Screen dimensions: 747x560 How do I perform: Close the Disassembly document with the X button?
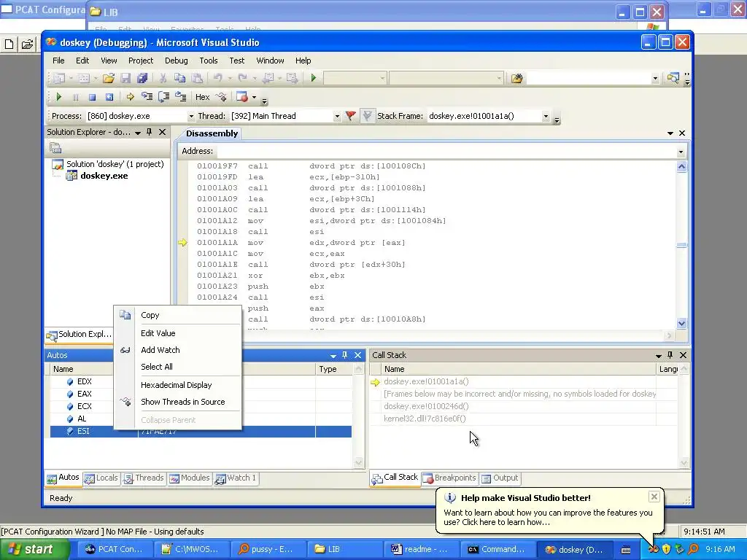682,133
